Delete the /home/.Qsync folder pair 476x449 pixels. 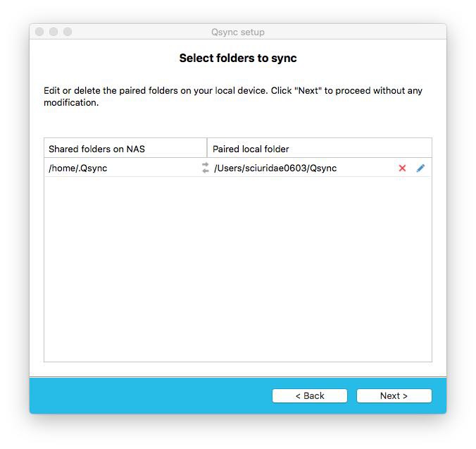pos(402,168)
